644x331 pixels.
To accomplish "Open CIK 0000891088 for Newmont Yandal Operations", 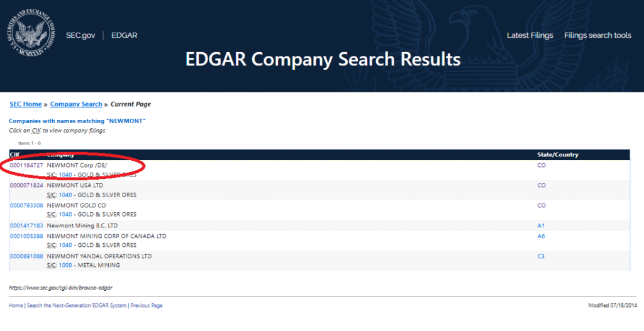I will point(26,256).
